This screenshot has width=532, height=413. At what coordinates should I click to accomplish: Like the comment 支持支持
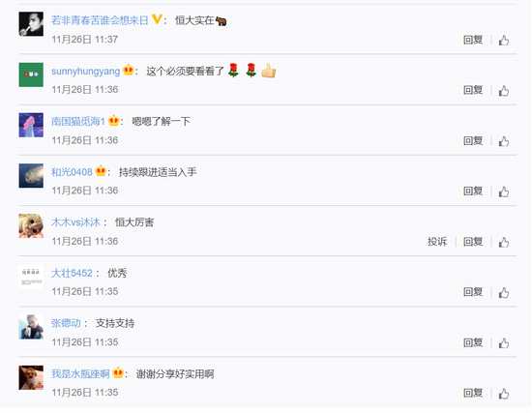pyautogui.click(x=504, y=343)
